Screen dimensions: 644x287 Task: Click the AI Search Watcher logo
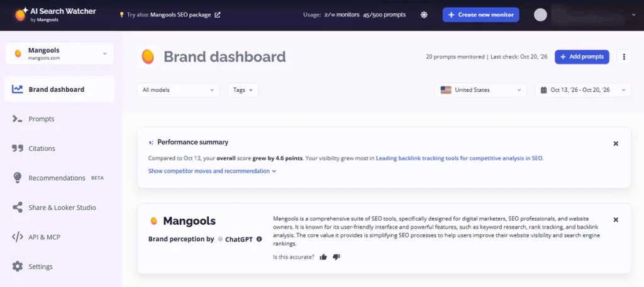pyautogui.click(x=55, y=14)
